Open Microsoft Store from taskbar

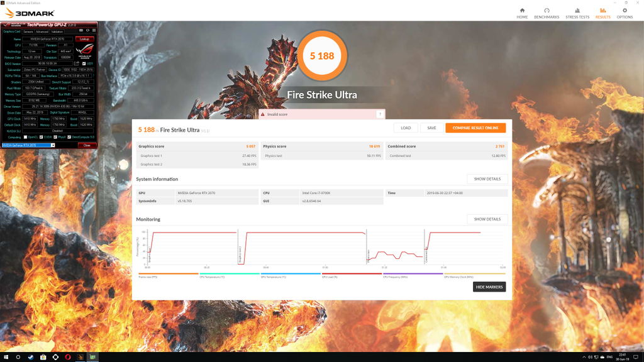pyautogui.click(x=43, y=357)
